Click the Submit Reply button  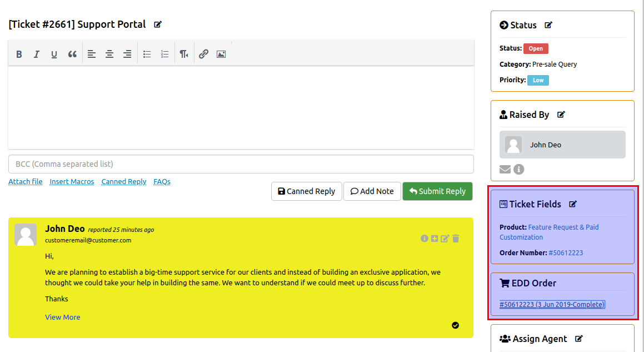pos(437,191)
